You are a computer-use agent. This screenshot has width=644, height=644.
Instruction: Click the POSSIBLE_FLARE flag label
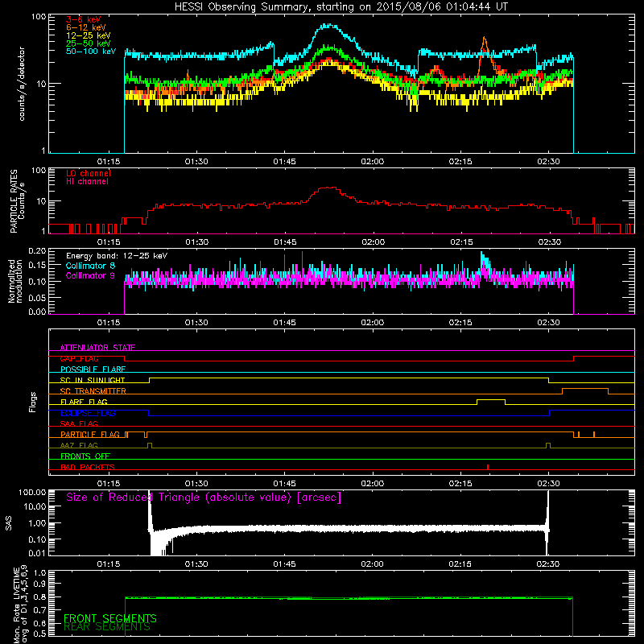click(x=93, y=369)
